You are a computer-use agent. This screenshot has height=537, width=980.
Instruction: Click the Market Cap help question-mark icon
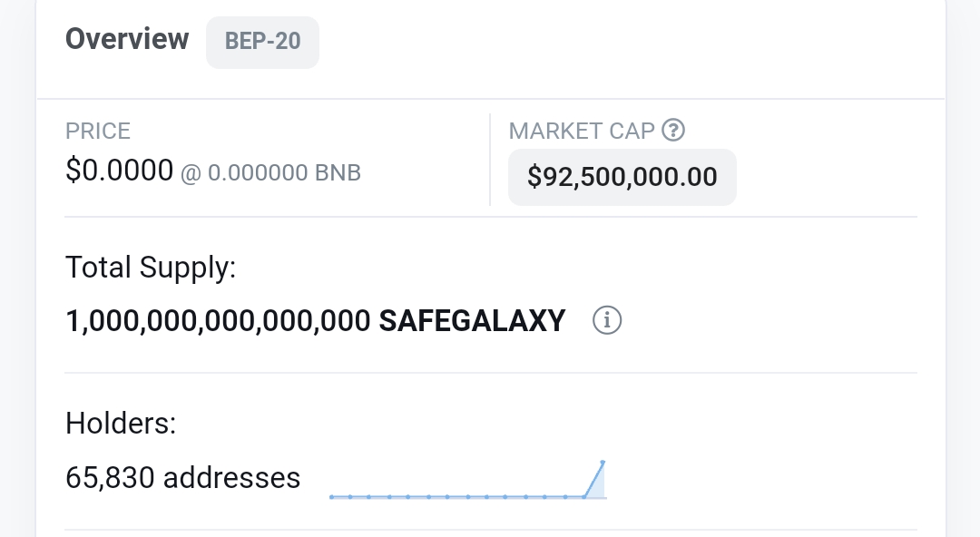[672, 131]
